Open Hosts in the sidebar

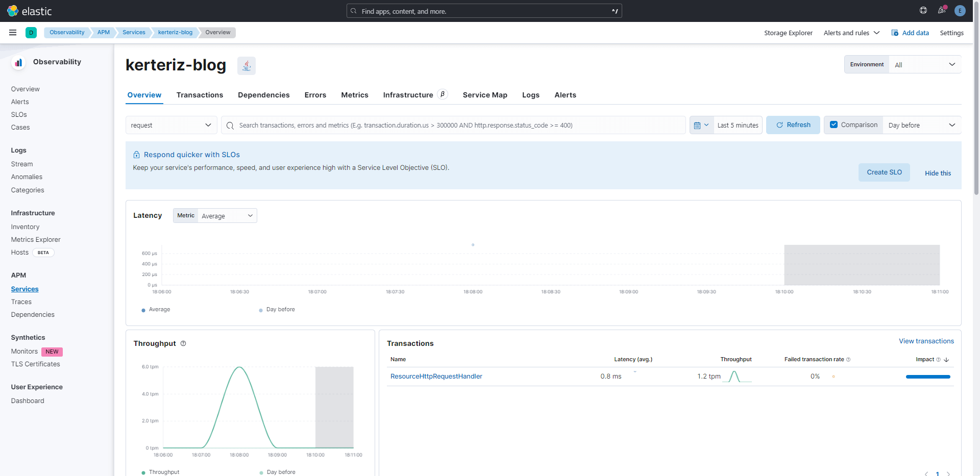coord(20,253)
